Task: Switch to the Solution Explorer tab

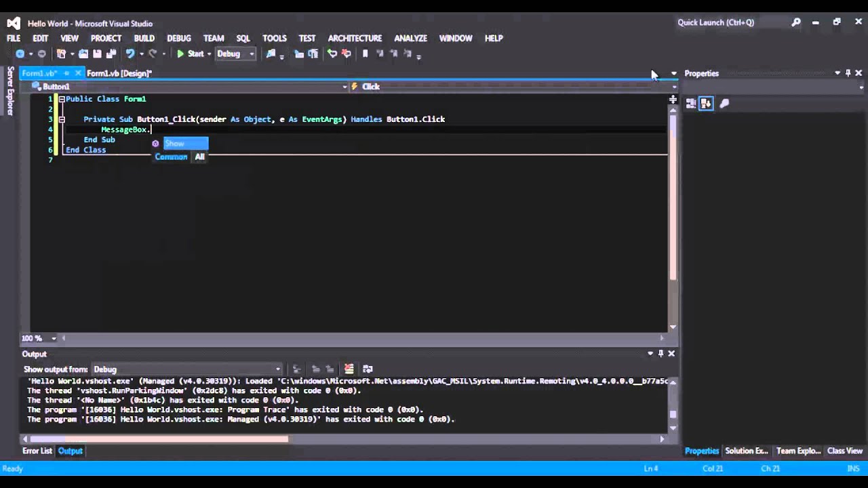Action: pos(747,451)
